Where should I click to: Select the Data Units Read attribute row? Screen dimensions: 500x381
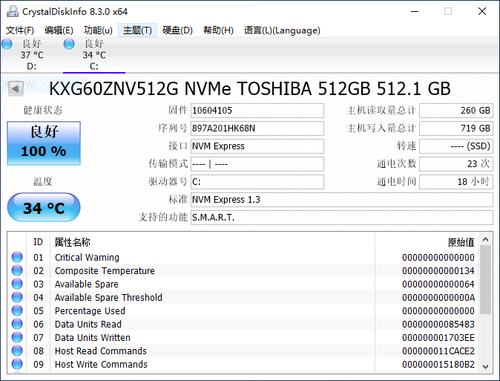pyautogui.click(x=244, y=324)
